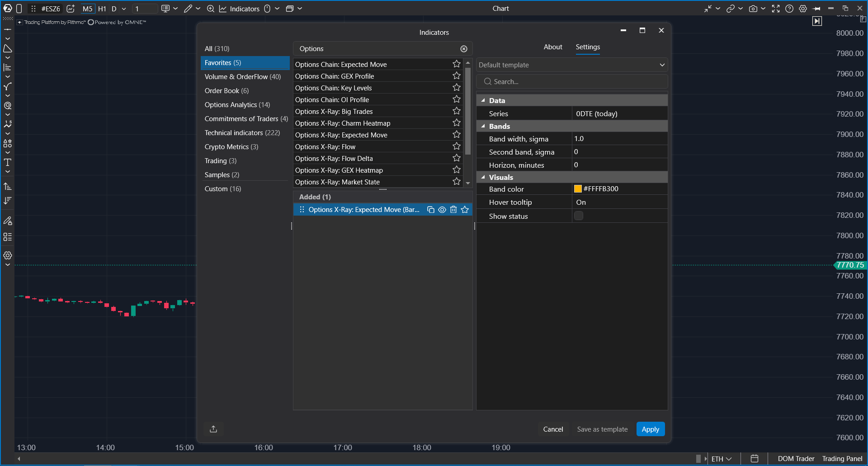
Task: Delete the added Options X-Ray: Expected Move indicator
Action: [453, 210]
